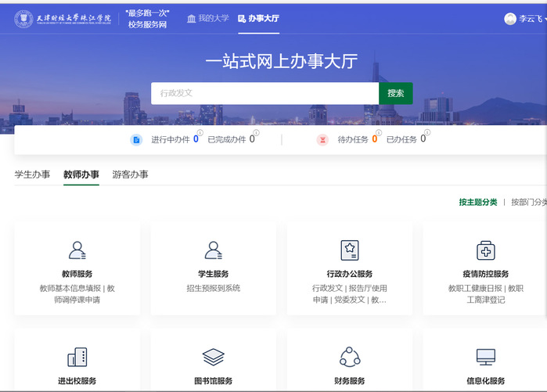Viewport: 547px width, 392px height.
Task: Open 我的大学 in top navigation
Action: point(207,18)
